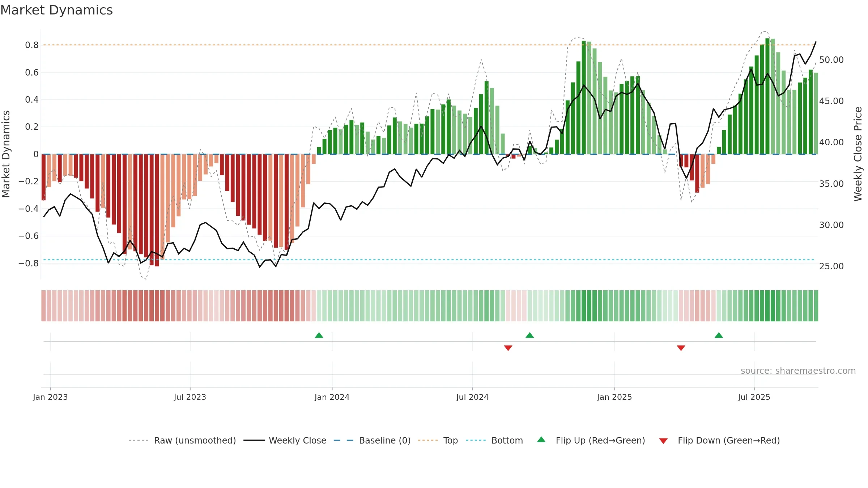Toggle the Flip Up (Red→Green) legend entry
The width and height of the screenshot is (868, 488).
[x=591, y=440]
